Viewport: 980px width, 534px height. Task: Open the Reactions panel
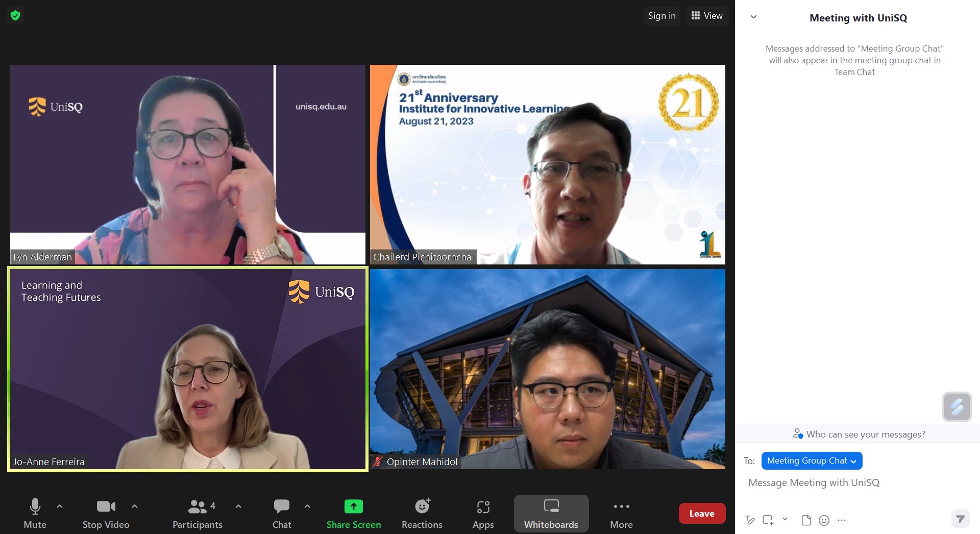click(x=422, y=513)
